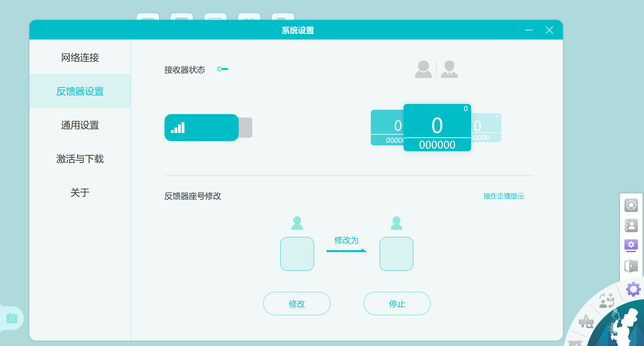The width and height of the screenshot is (644, 346).
Task: Select the faded right channel card
Action: pos(486,128)
